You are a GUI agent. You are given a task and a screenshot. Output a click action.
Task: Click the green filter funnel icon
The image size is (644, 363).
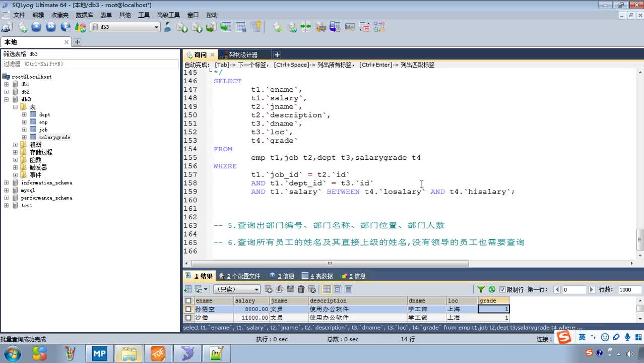pyautogui.click(x=481, y=289)
